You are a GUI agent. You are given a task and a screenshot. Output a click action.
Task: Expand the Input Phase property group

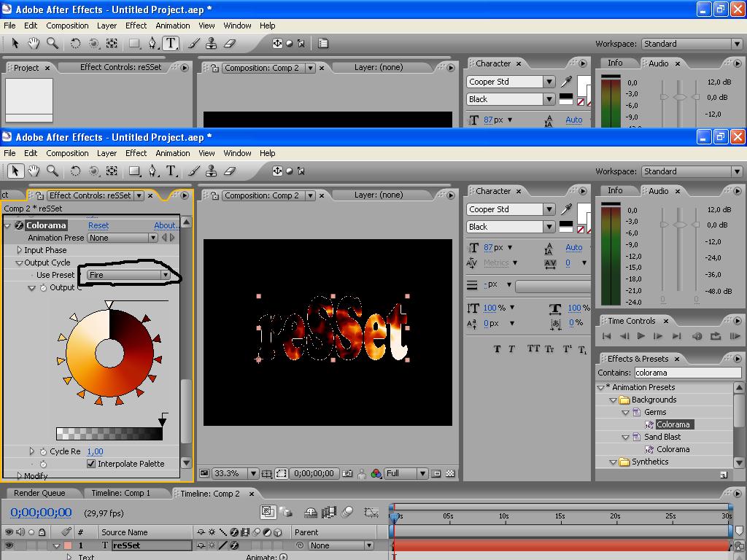[20, 250]
